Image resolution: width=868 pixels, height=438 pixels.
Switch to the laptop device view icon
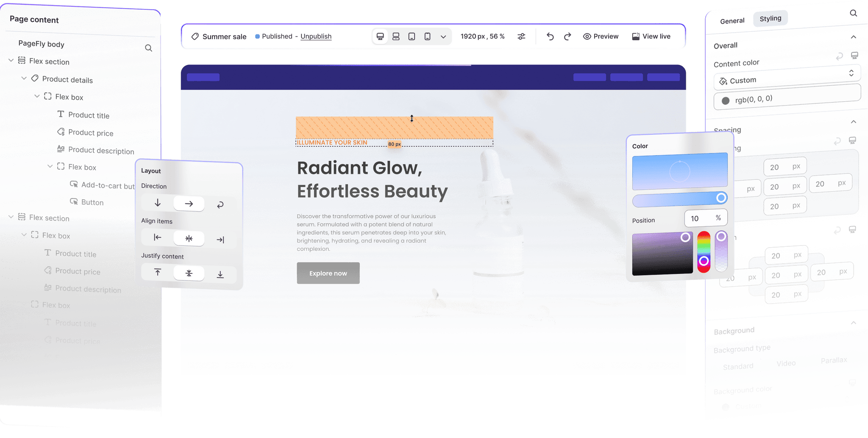pos(396,36)
